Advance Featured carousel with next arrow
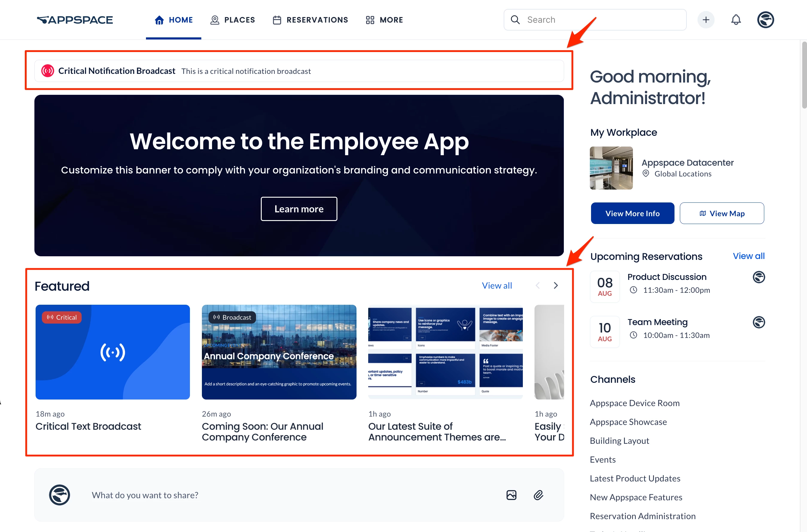 tap(555, 286)
